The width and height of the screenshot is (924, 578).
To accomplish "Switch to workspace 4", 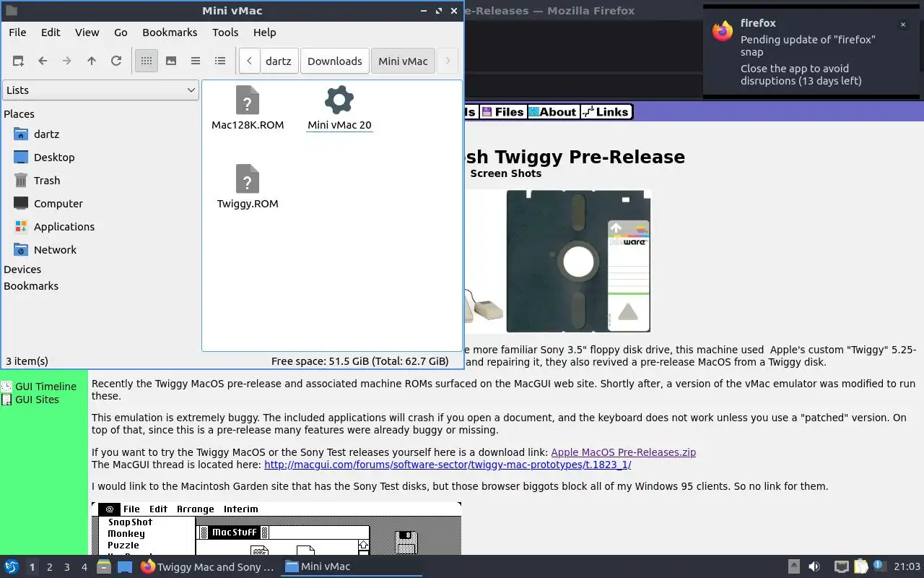I will click(84, 567).
